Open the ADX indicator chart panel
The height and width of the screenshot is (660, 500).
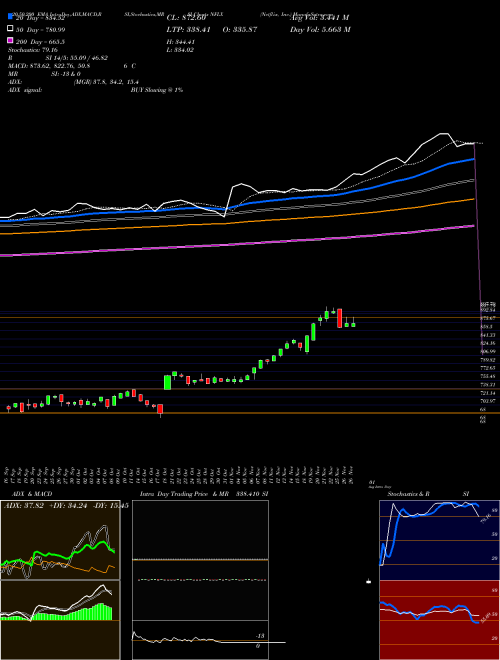click(60, 540)
